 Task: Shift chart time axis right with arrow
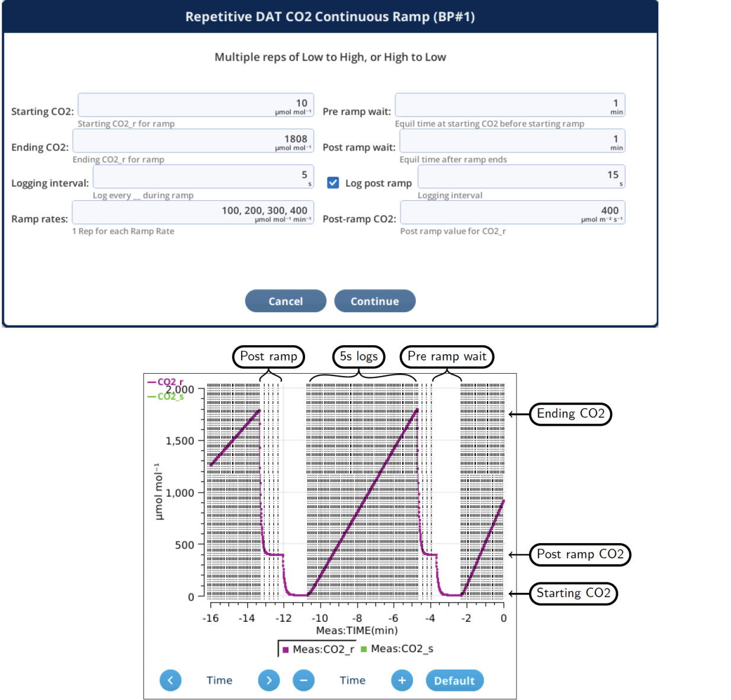coord(269,680)
